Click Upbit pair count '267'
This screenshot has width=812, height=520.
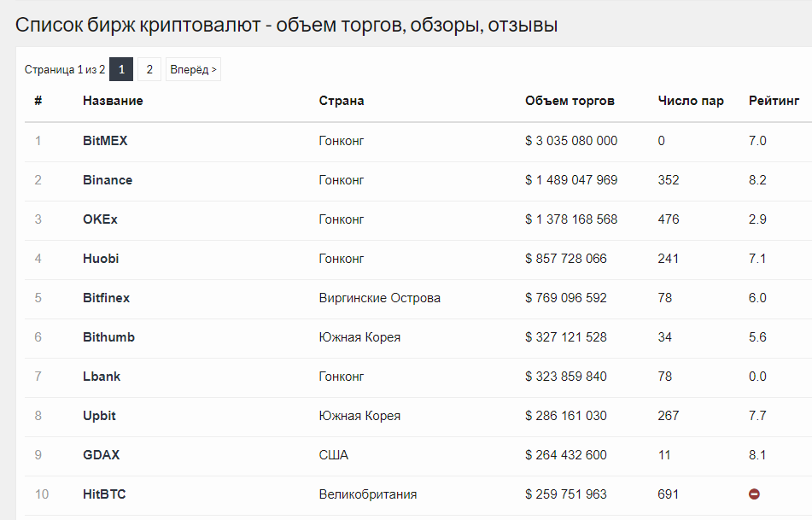pyautogui.click(x=668, y=416)
